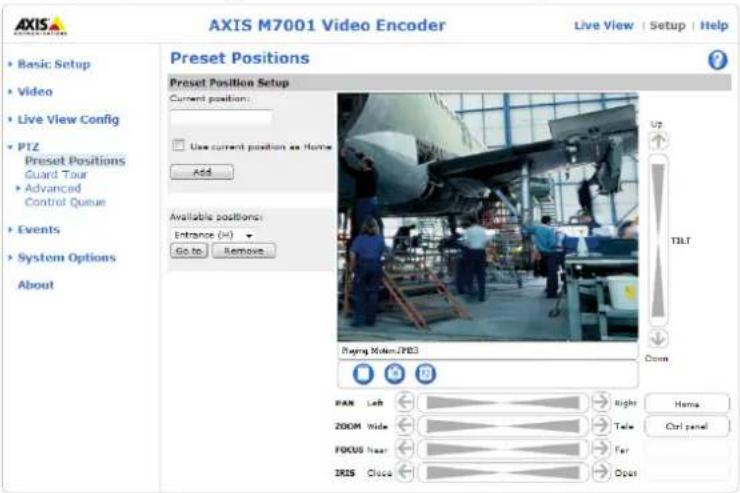Click the FOCUS slider bar
This screenshot has width=740, height=493.
[x=503, y=449]
